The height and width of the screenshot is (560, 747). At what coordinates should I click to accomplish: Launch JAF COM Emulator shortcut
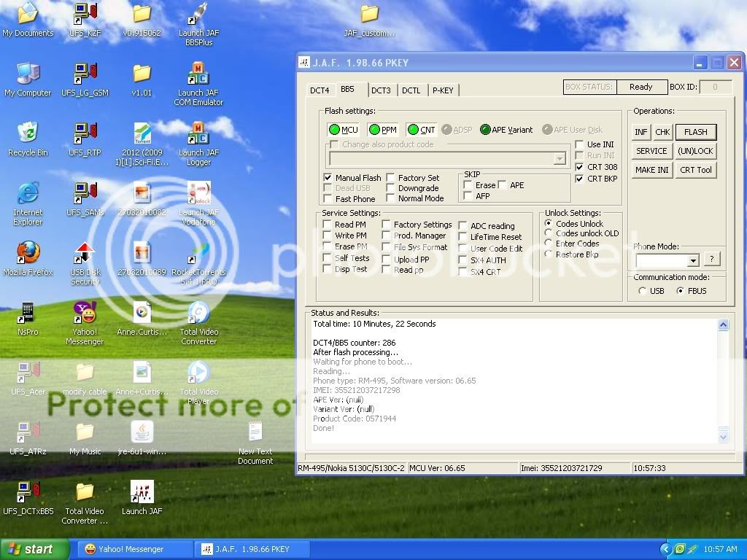pos(198,84)
